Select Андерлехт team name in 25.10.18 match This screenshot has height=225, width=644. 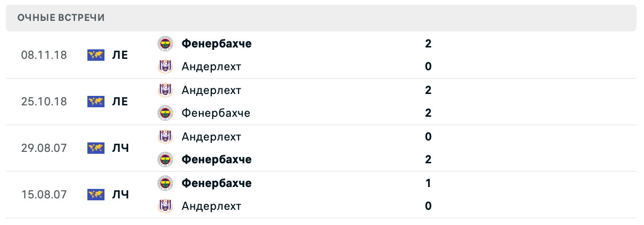coord(211,90)
